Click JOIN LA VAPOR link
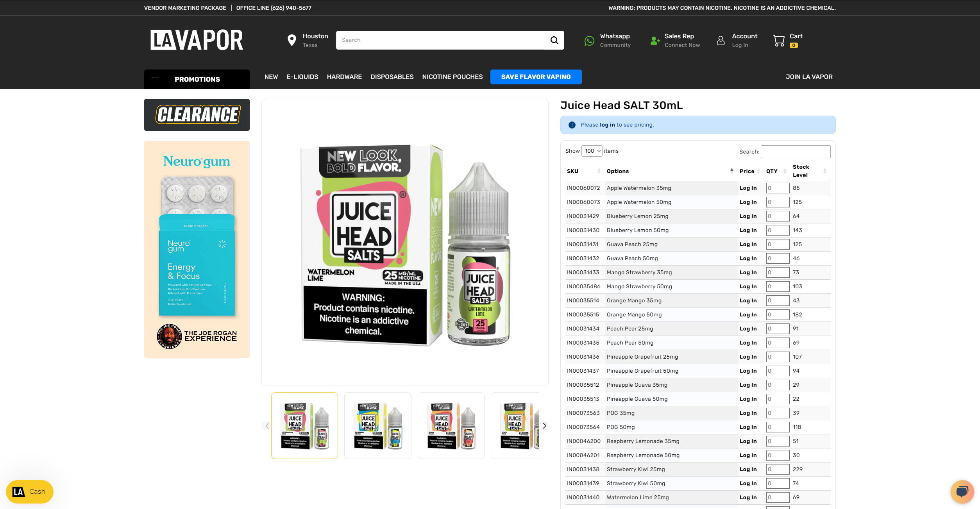The image size is (980, 509). 809,77
